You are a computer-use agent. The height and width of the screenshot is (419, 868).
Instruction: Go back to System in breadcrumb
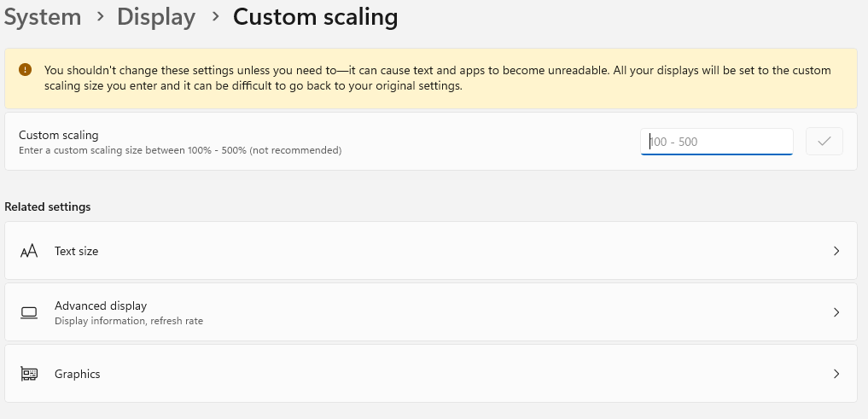point(43,16)
